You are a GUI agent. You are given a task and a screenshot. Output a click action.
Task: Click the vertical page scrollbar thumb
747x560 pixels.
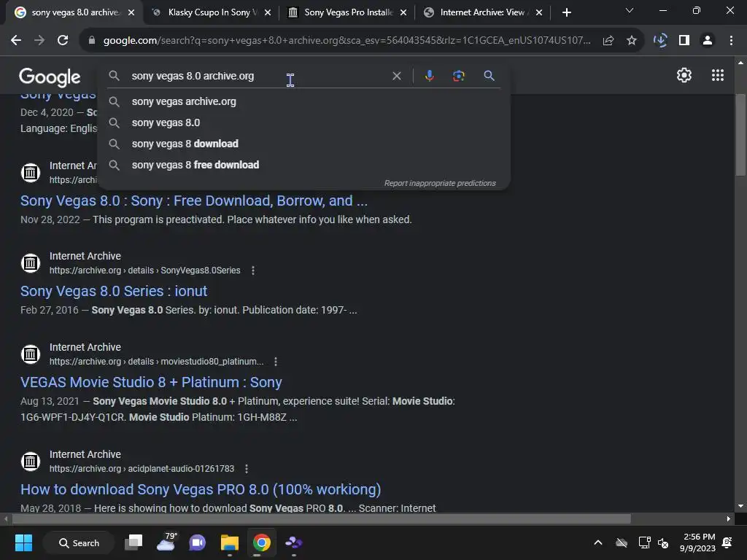(x=740, y=135)
